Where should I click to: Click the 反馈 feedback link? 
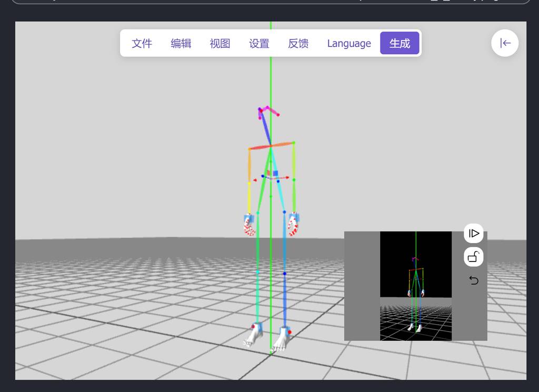click(298, 43)
